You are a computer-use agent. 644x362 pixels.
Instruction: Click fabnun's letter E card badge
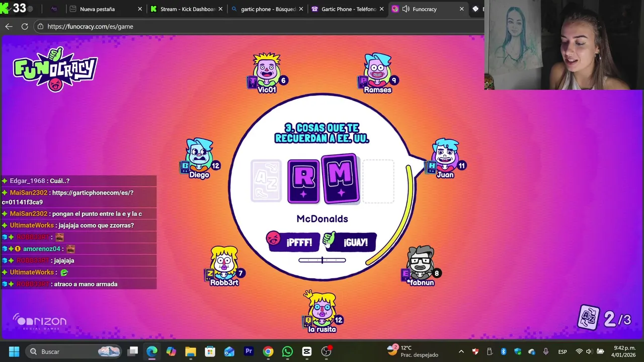406,275
